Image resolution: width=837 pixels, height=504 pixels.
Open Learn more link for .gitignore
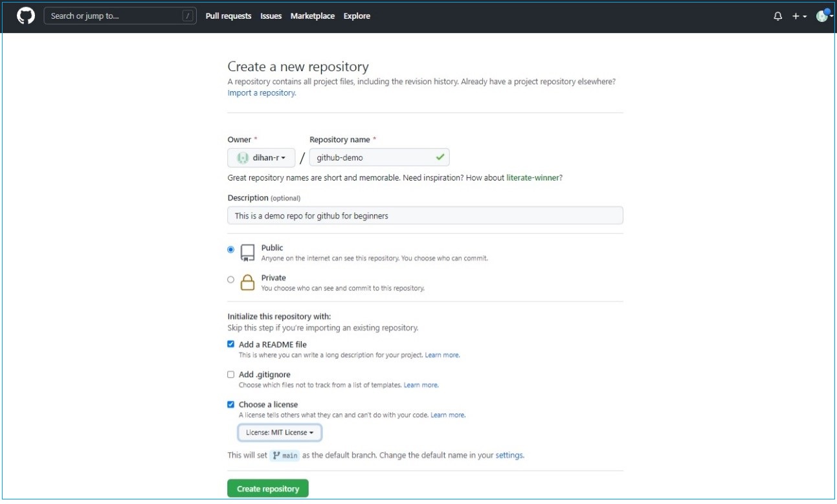click(421, 385)
